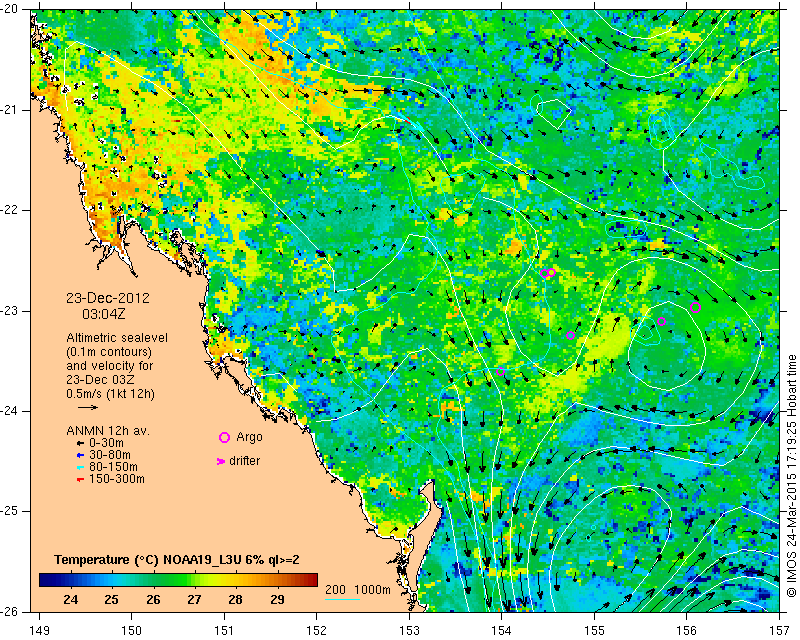This screenshot has width=800, height=640.
Task: Click the "1000m" isobath label
Action: tap(372, 590)
